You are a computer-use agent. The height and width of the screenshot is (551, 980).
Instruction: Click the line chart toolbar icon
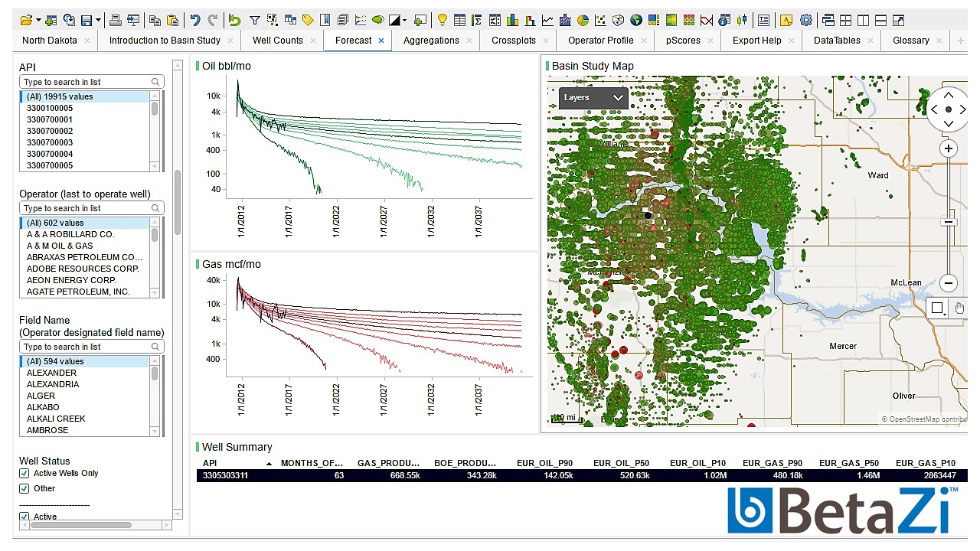pyautogui.click(x=548, y=21)
